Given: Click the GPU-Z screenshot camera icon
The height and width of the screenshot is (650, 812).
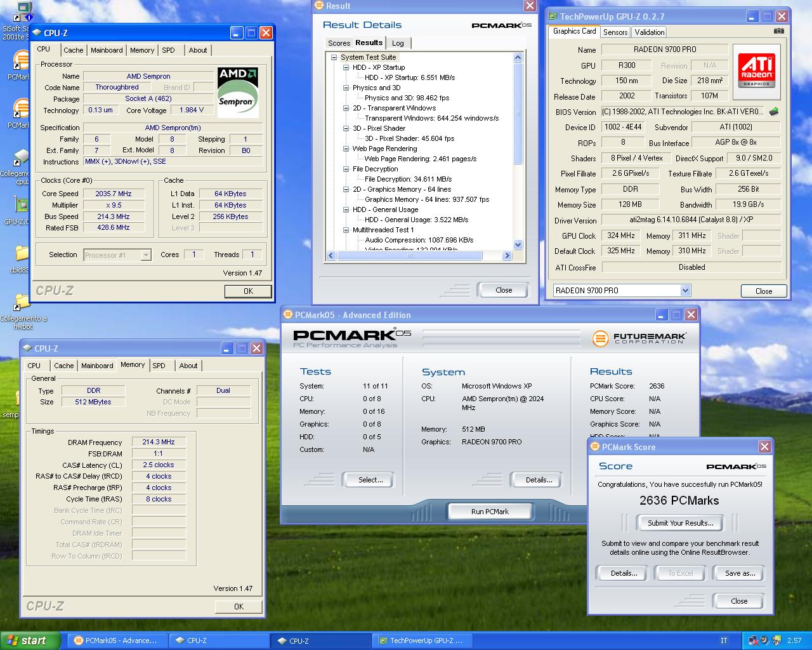Looking at the screenshot, I should pyautogui.click(x=779, y=30).
